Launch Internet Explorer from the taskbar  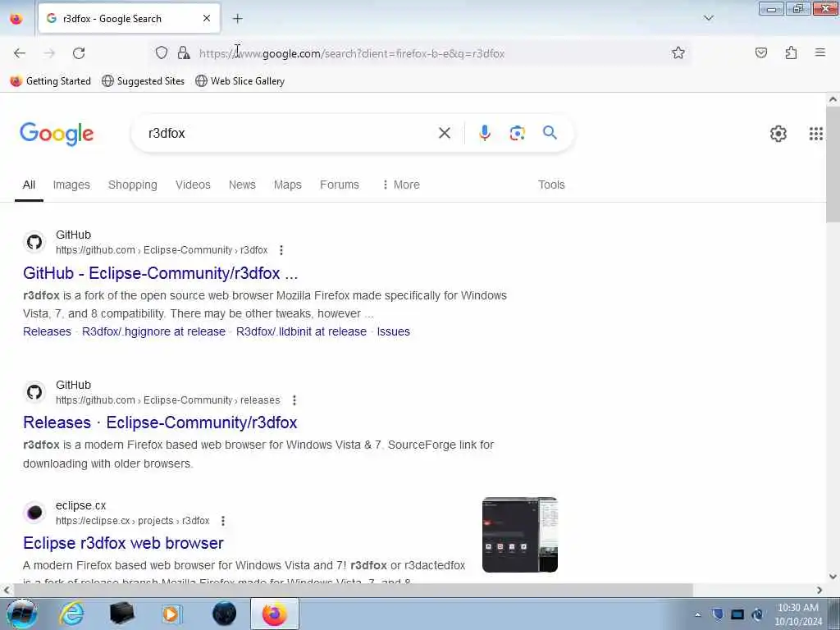71,614
